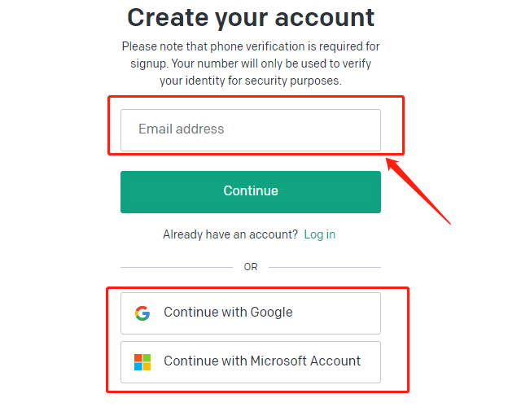
Task: Click Already have an account text
Action: pyautogui.click(x=230, y=234)
